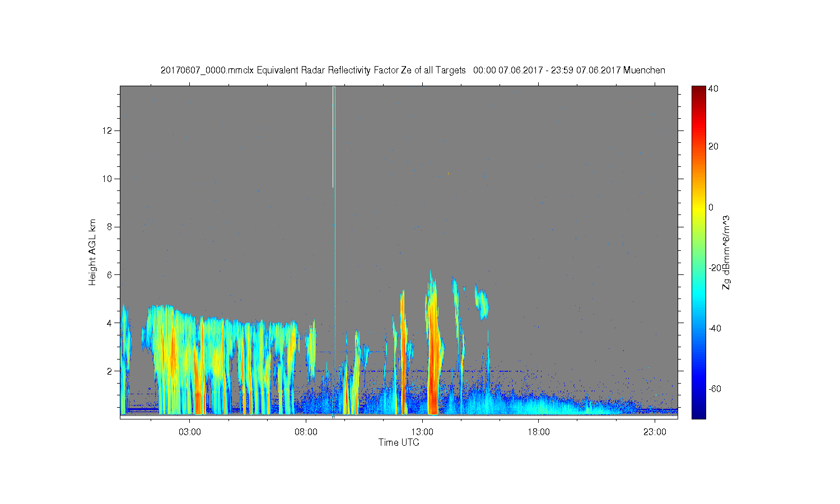The height and width of the screenshot is (504, 840).
Task: Click the 18:00 time tick label
Action: click(538, 432)
